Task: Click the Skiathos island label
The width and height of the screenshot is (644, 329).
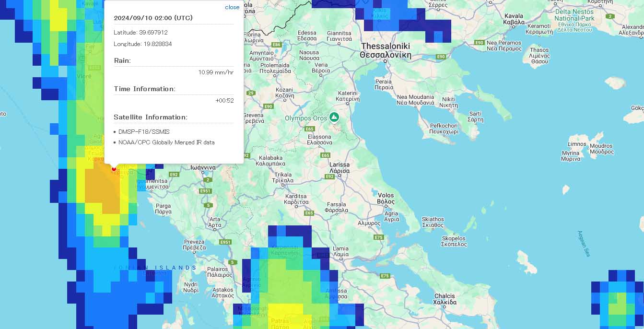Action: pyautogui.click(x=433, y=222)
